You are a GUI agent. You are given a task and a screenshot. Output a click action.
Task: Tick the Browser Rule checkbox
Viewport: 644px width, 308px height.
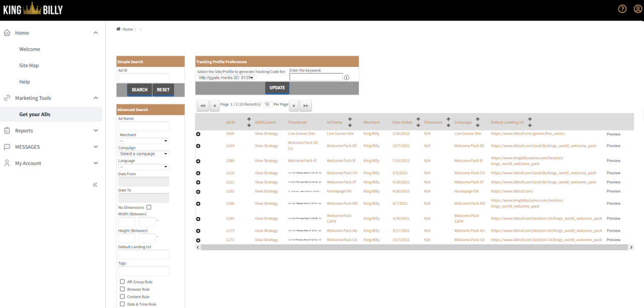pos(122,289)
